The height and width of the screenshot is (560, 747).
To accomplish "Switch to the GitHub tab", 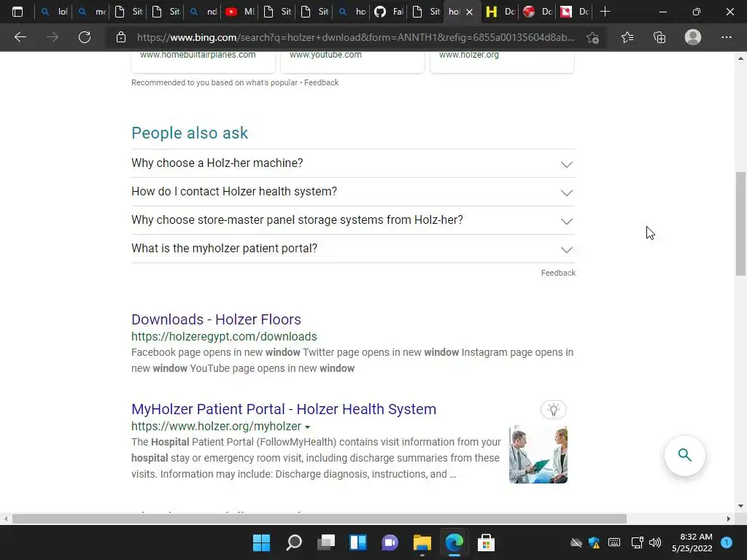I will coord(389,12).
